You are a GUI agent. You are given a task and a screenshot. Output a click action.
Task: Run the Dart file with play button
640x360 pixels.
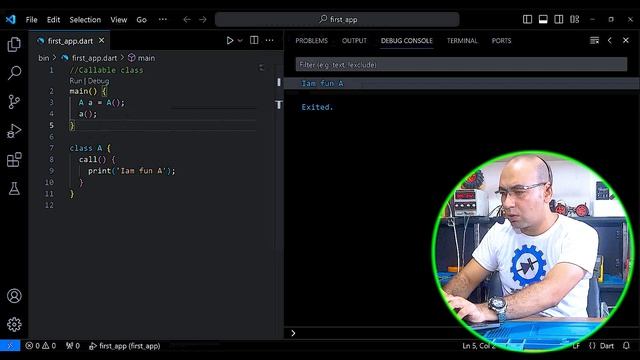[x=230, y=40]
